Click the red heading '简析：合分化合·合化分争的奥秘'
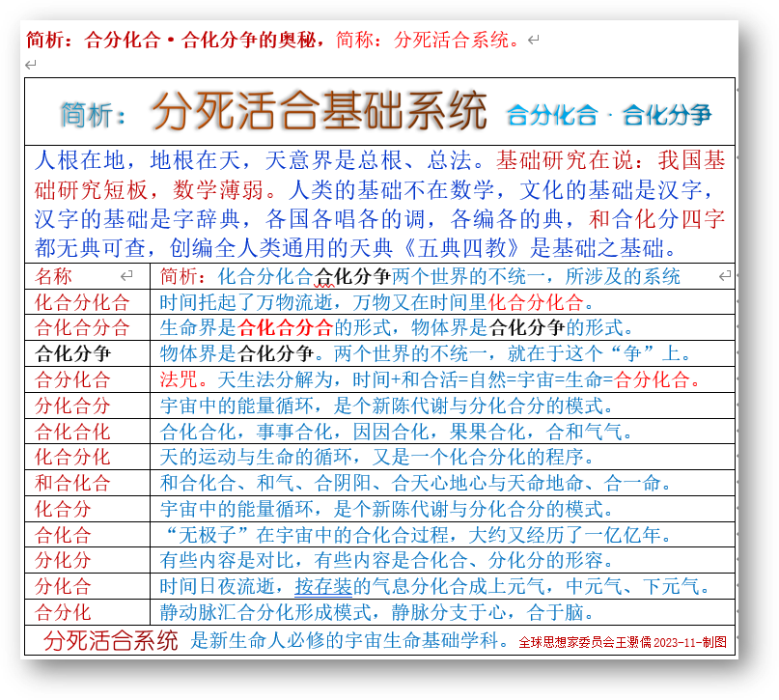The width and height of the screenshot is (779, 700). [x=171, y=40]
